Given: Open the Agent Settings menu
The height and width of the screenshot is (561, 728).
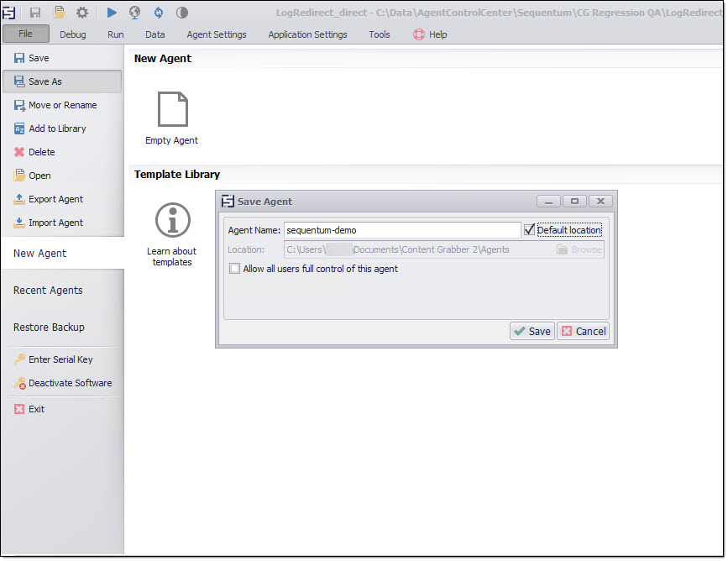Looking at the screenshot, I should click(217, 34).
